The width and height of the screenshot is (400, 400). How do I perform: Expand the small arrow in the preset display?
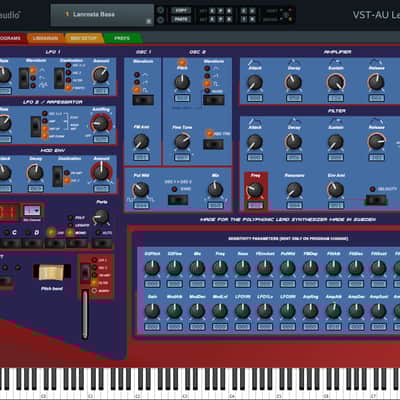149,21
